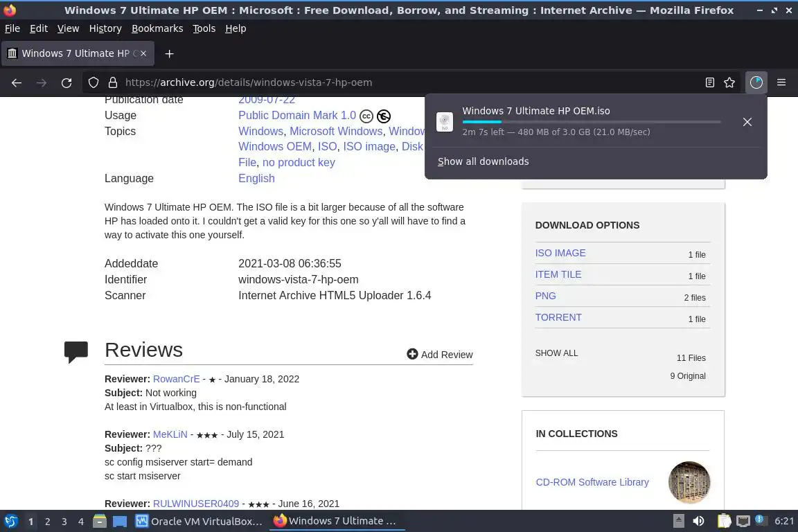The height and width of the screenshot is (532, 798).
Task: Click the removable media eject tray icon
Action: pos(678,522)
